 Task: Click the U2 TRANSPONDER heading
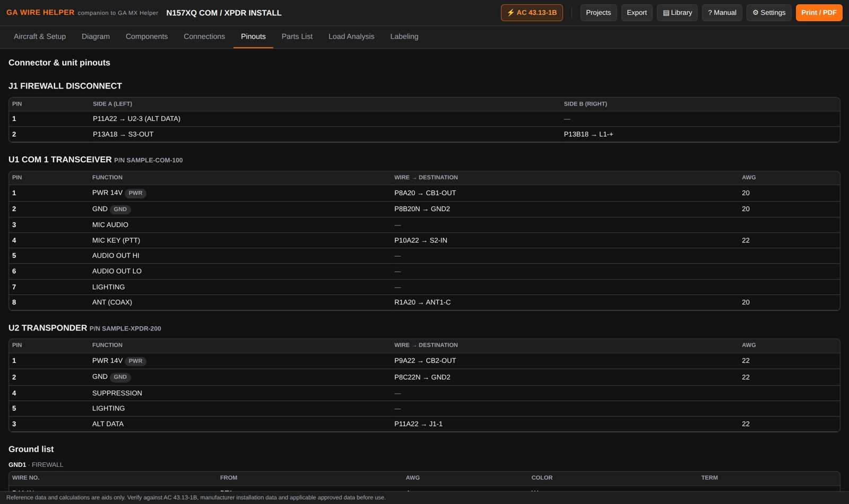[48, 328]
